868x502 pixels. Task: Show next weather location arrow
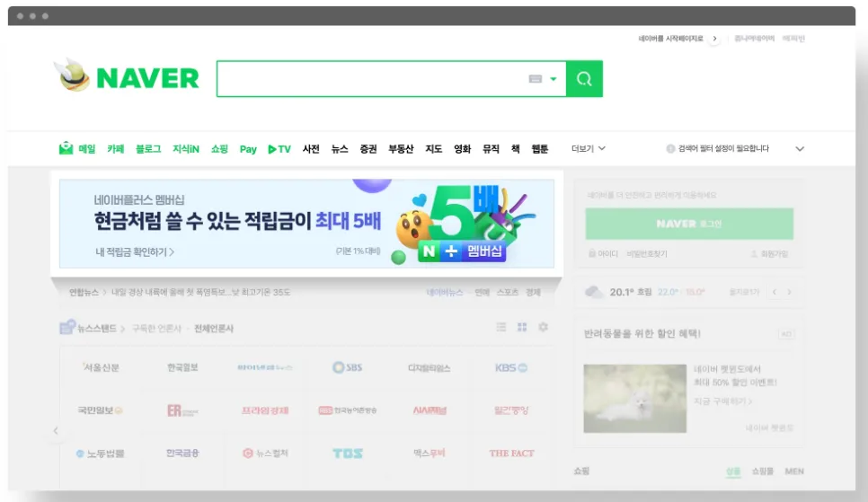point(790,292)
